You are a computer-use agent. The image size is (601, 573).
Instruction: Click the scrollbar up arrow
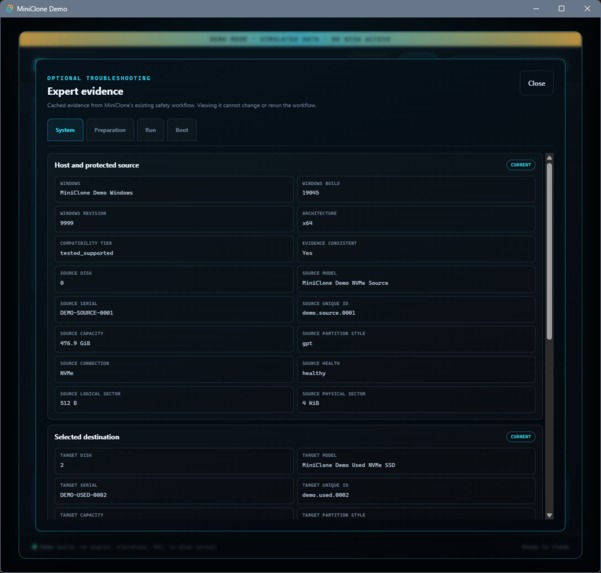pyautogui.click(x=549, y=158)
